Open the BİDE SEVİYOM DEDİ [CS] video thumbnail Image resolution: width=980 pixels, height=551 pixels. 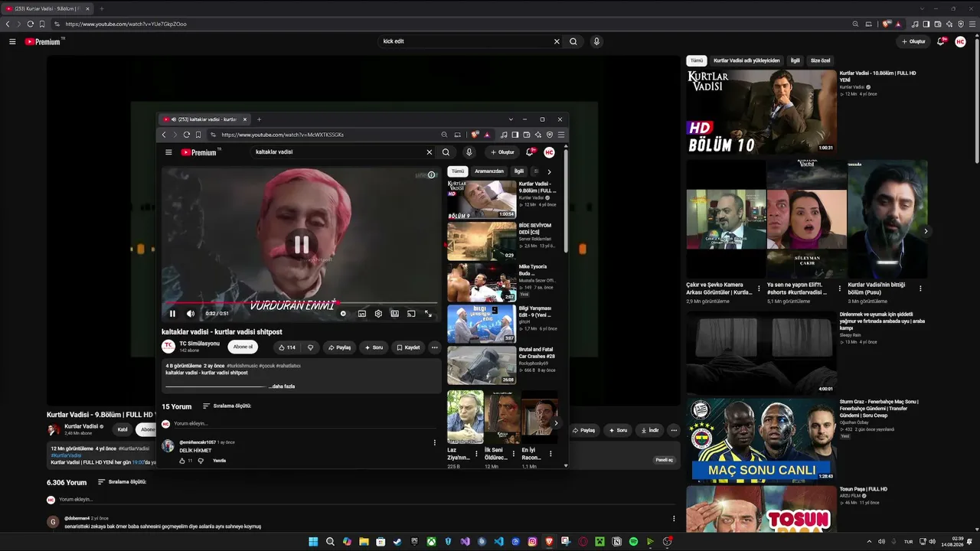pos(482,241)
